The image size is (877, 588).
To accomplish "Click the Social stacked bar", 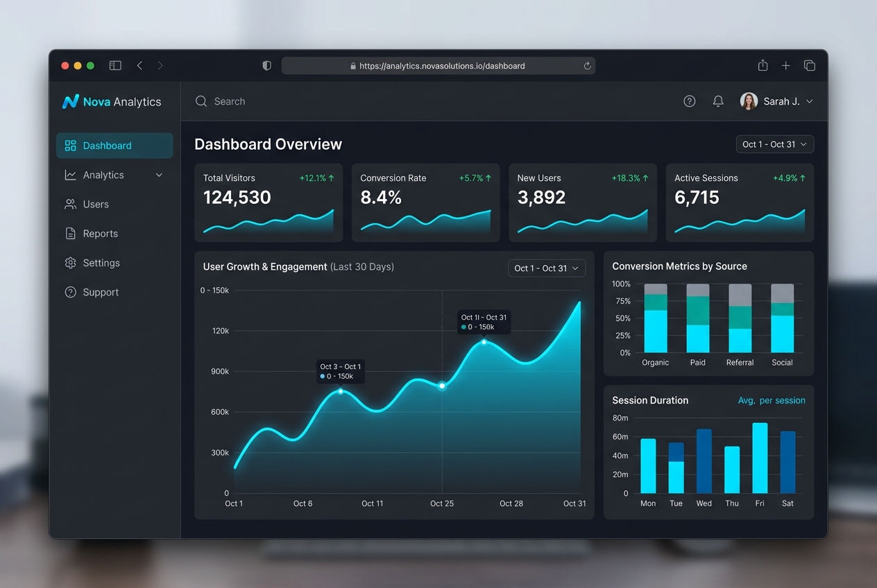I will pos(783,318).
